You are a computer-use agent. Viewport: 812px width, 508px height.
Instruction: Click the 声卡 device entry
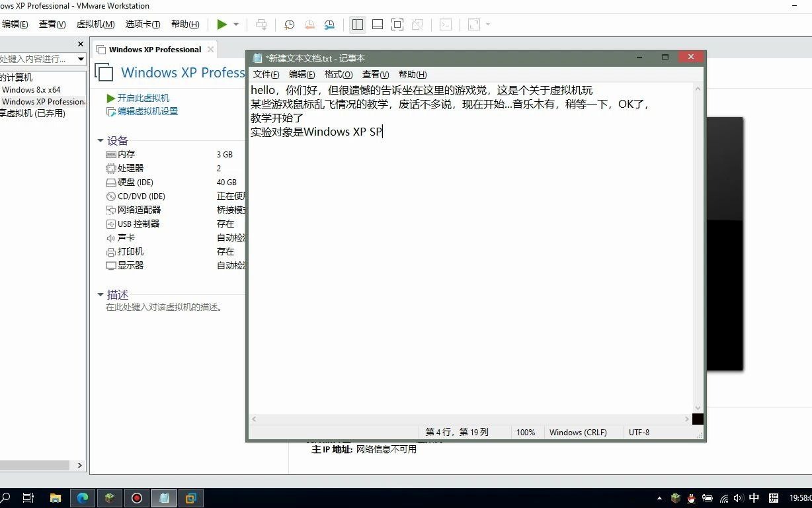(120, 237)
